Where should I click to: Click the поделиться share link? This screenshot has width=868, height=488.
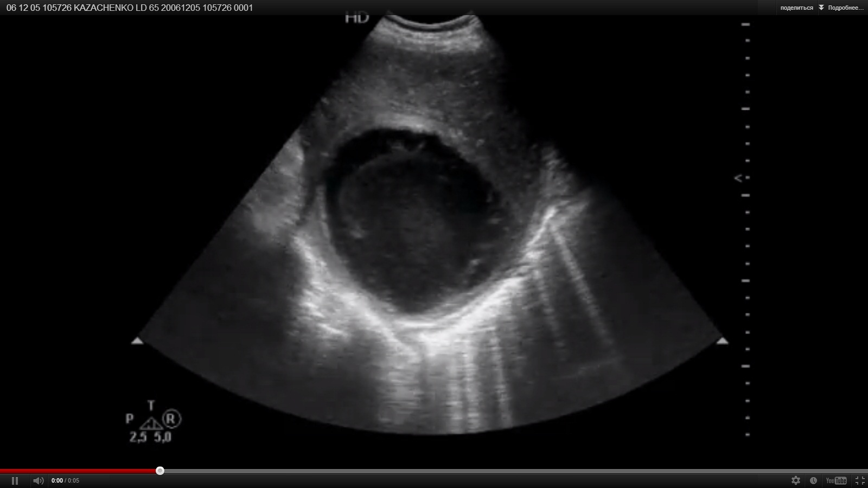[796, 8]
